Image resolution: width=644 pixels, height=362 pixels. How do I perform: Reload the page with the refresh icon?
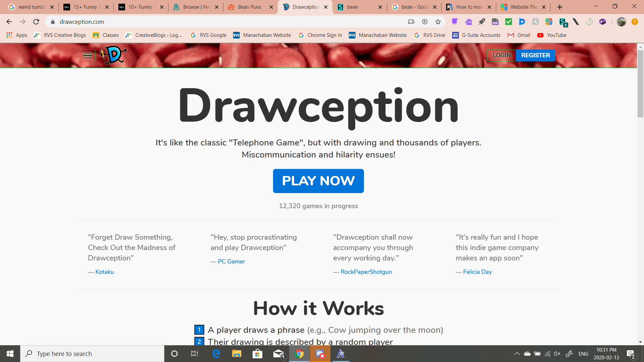click(36, 22)
